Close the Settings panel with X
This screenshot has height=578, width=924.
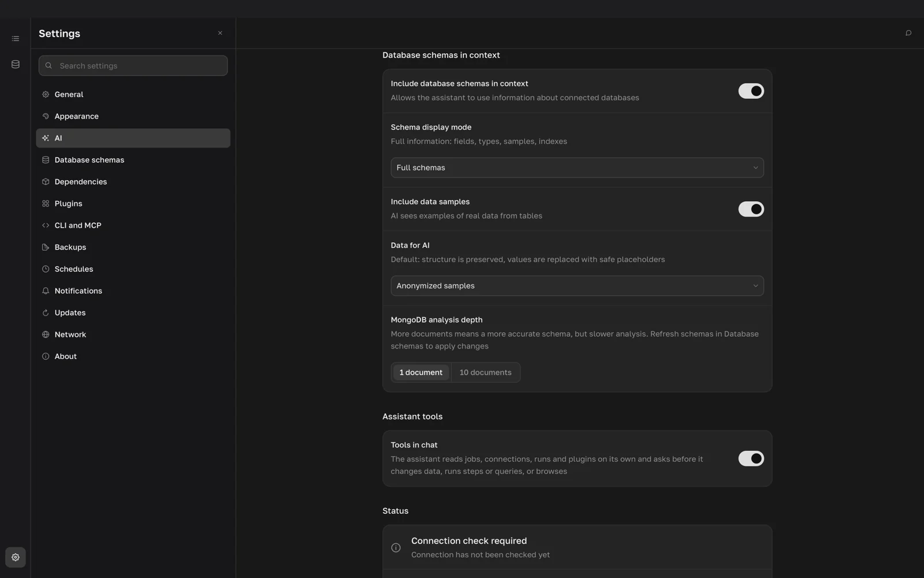[220, 33]
